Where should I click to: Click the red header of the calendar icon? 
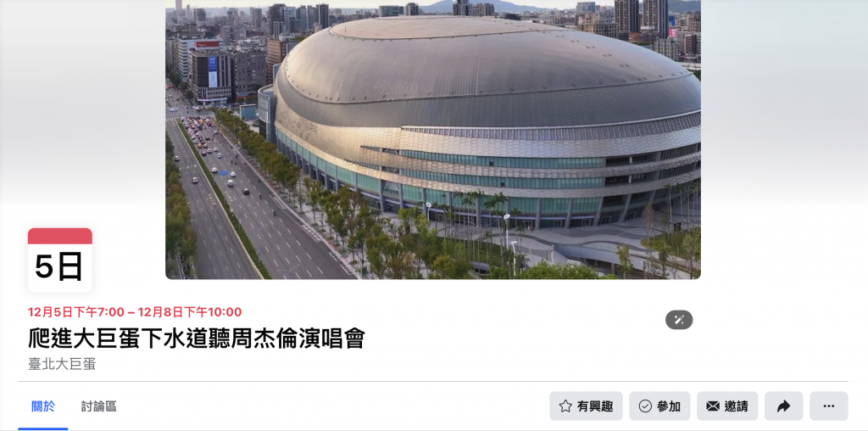(60, 236)
